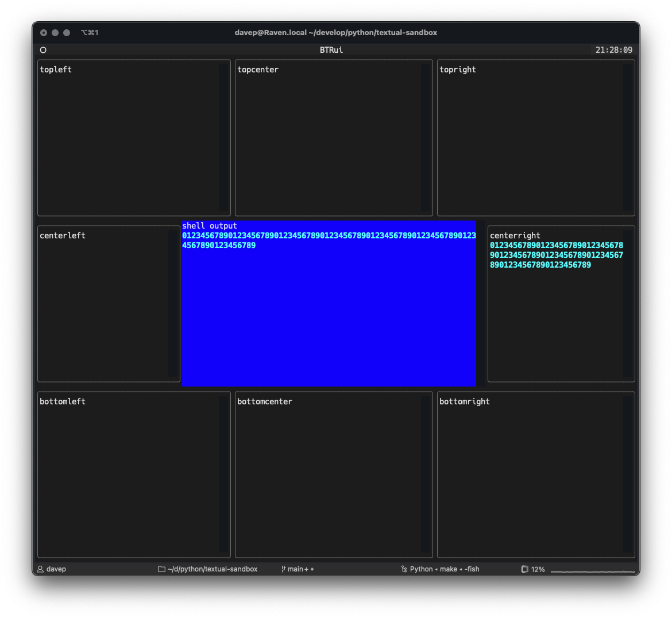Click the Python process label
The width and height of the screenshot is (672, 618).
point(421,569)
